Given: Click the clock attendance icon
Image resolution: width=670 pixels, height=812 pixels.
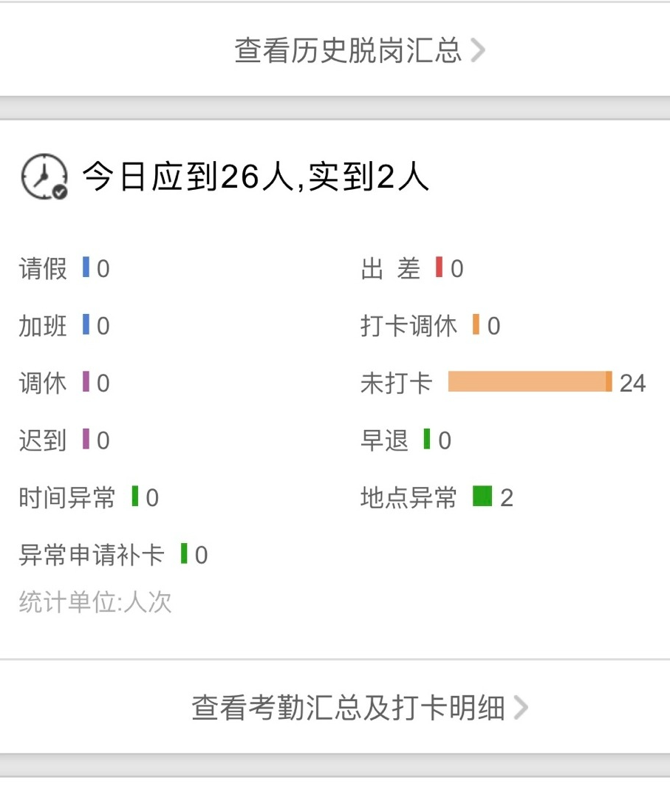Looking at the screenshot, I should 44,177.
